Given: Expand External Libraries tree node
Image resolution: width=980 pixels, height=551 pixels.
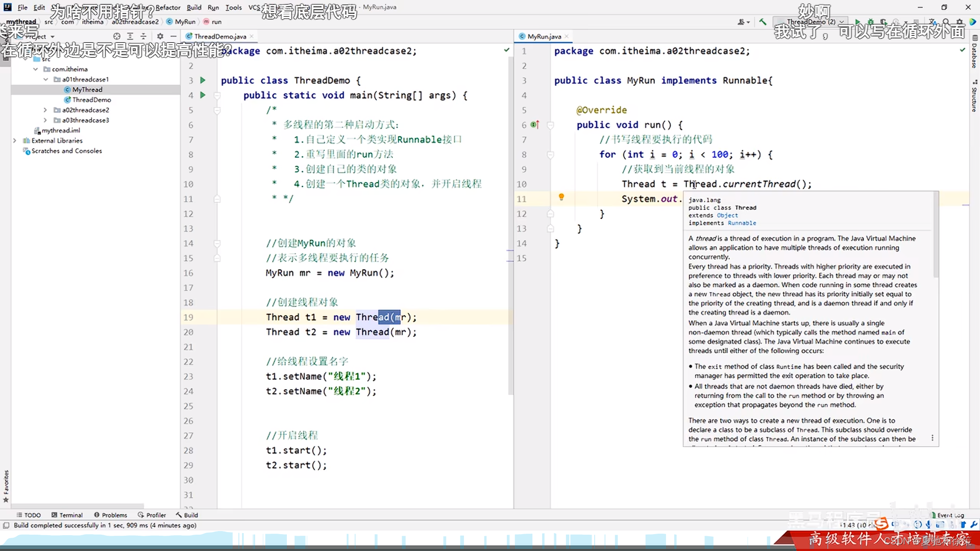Looking at the screenshot, I should [x=15, y=140].
